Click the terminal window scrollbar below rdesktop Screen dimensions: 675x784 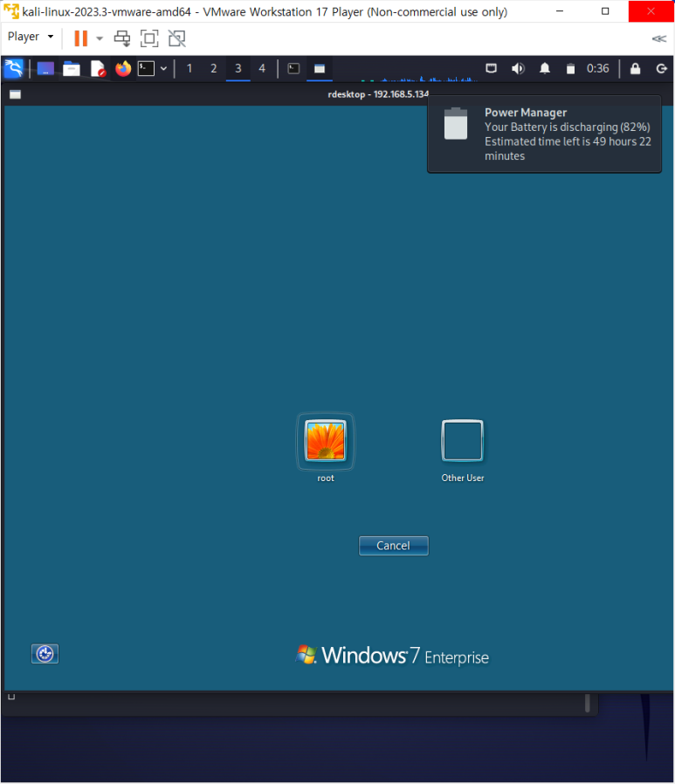pos(588,703)
